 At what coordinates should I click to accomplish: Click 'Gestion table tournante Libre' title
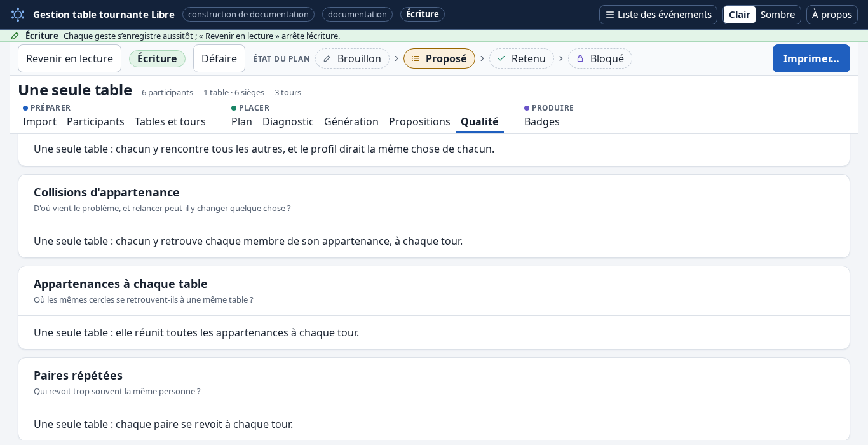104,15
